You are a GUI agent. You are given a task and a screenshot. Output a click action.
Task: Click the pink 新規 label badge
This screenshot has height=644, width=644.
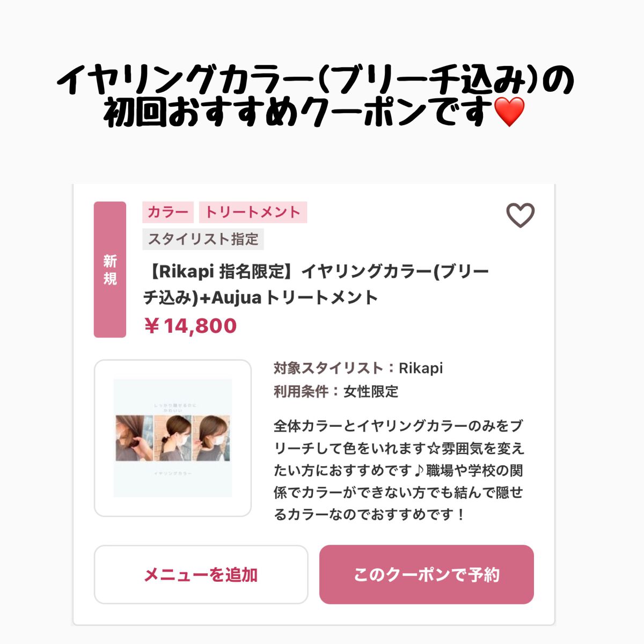tap(110, 269)
